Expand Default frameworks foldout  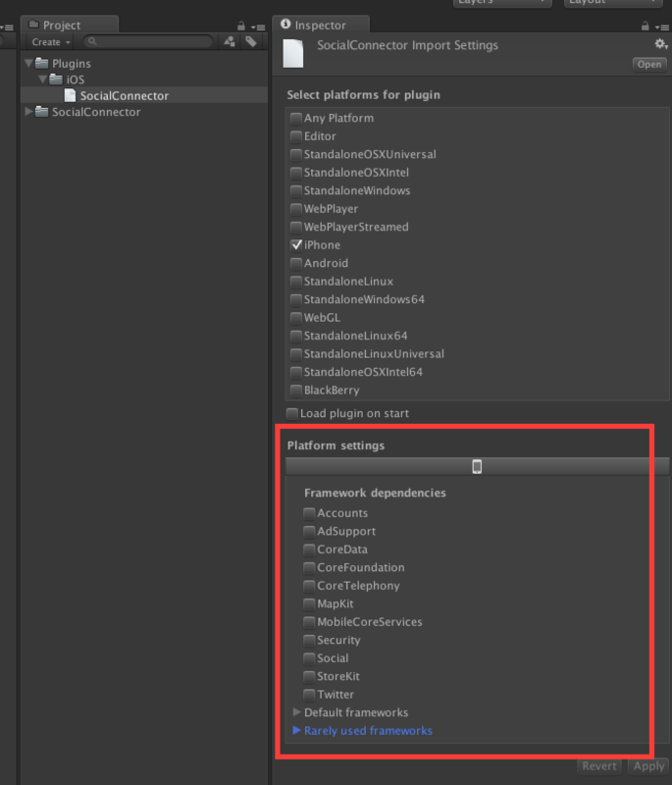(296, 712)
